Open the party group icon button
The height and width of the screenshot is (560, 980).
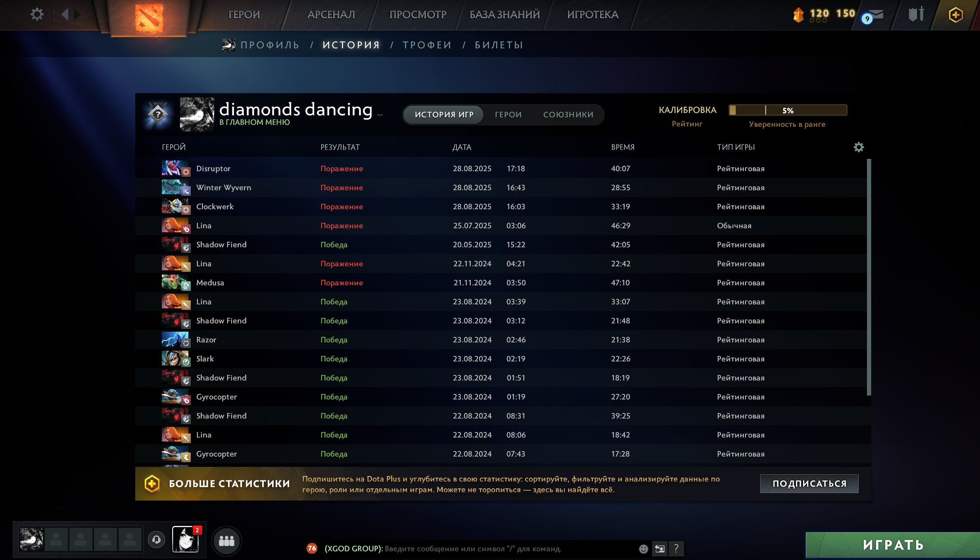point(226,541)
